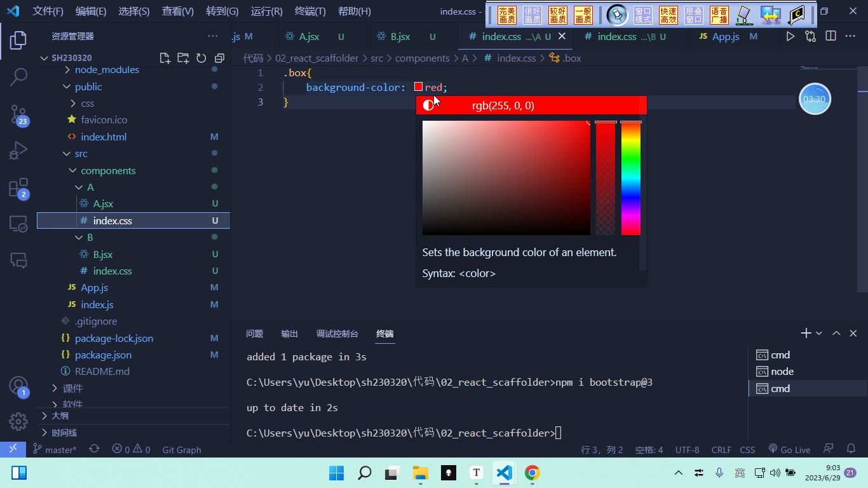Image resolution: width=868 pixels, height=488 pixels.
Task: Click the New Folder icon in explorer
Action: 183,58
